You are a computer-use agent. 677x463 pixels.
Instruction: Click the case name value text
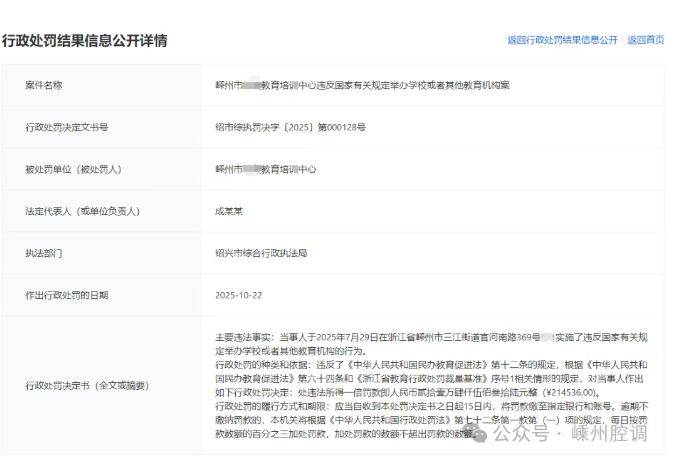pyautogui.click(x=362, y=85)
